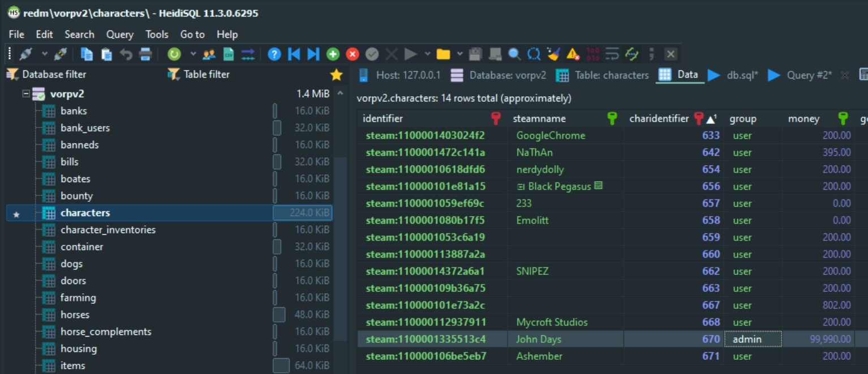
Task: Click the warning stop-on-errors icon
Action: (573, 54)
